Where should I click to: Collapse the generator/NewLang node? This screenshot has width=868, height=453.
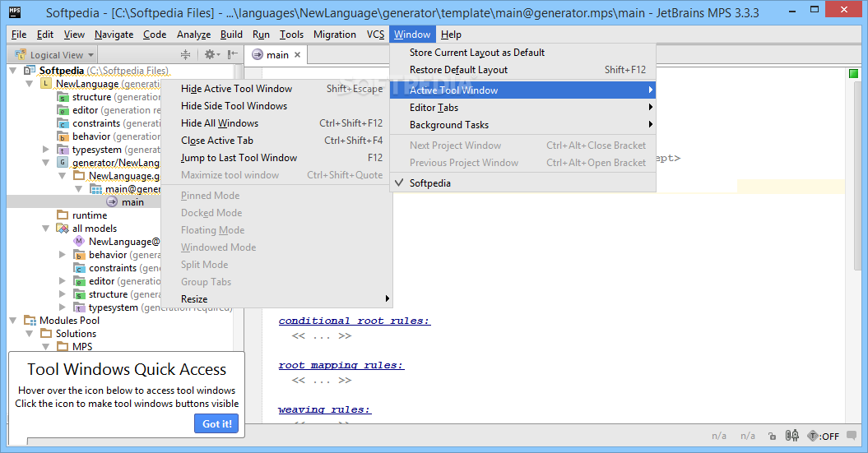click(x=46, y=163)
